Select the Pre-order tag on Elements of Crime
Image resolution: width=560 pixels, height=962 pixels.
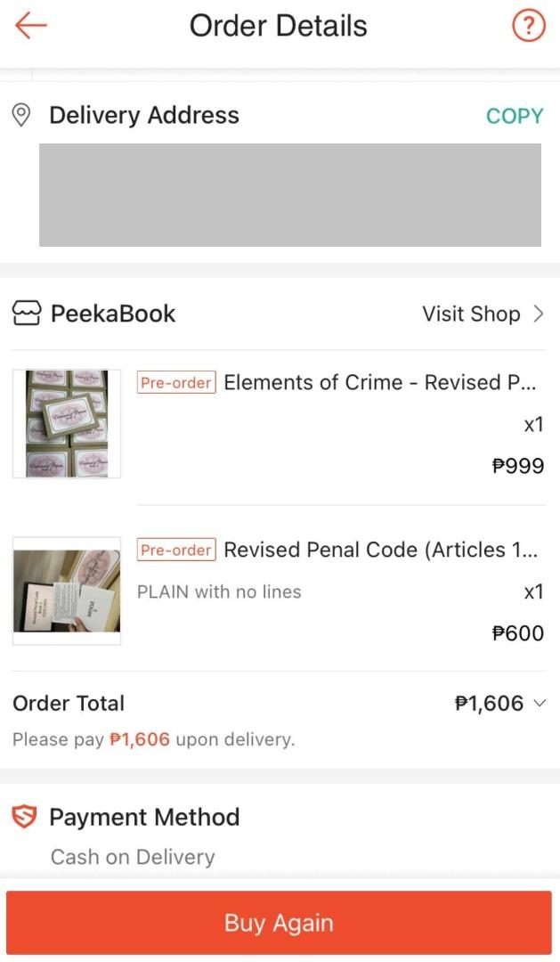click(x=176, y=382)
